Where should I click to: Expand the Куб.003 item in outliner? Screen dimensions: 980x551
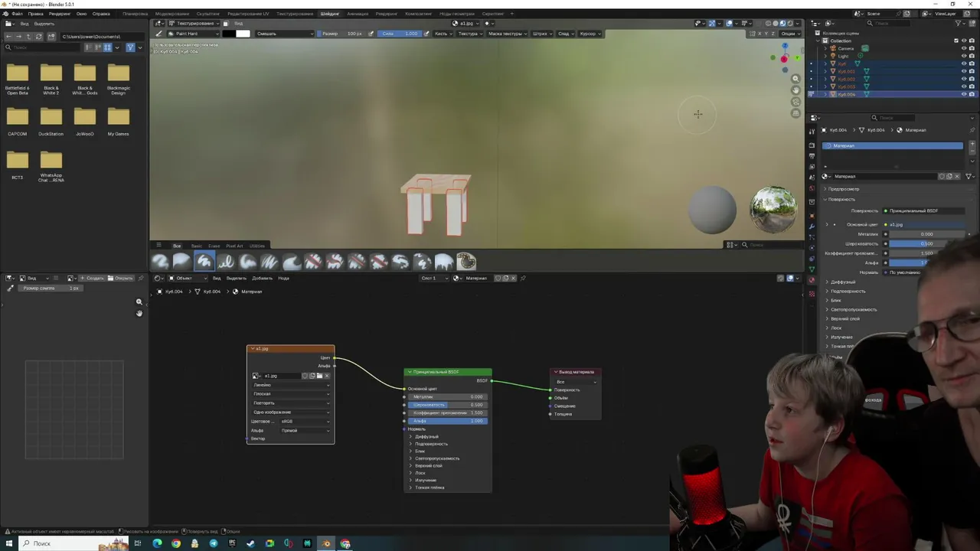coord(825,86)
